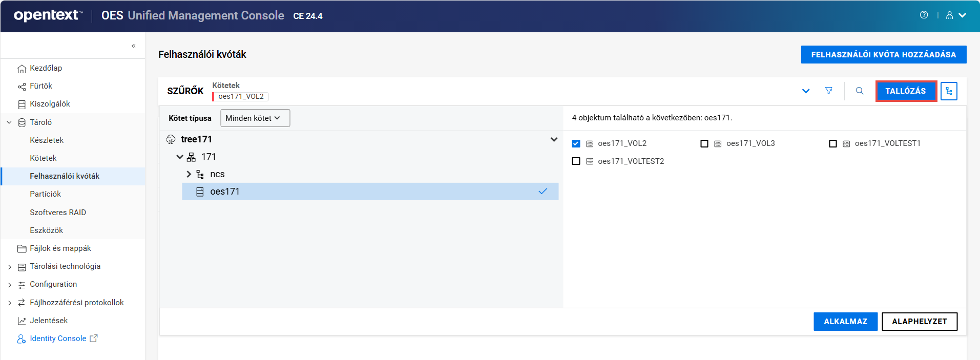Collapse the sidebar with double-chevron icon

click(x=133, y=46)
